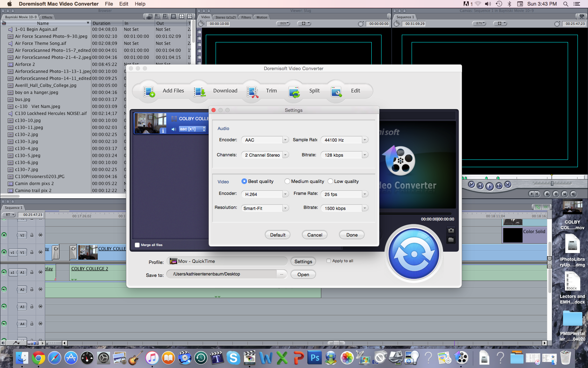Image resolution: width=588 pixels, height=368 pixels.
Task: Mute audio track A1 with its green speaker
Action: pos(4,272)
